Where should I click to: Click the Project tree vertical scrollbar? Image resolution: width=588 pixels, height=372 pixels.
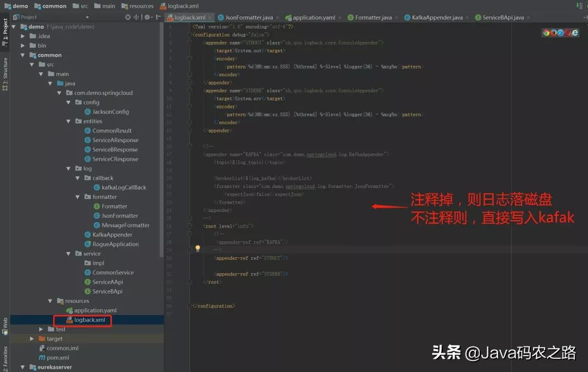pos(162,139)
